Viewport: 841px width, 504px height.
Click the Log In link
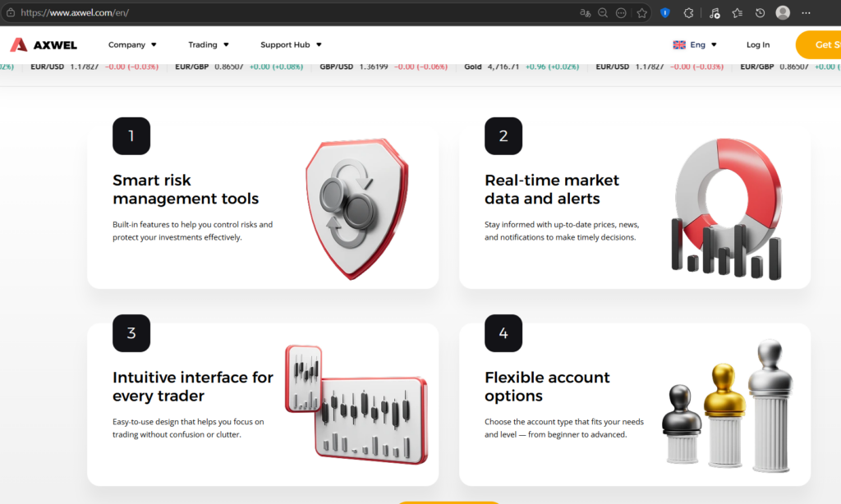click(758, 44)
